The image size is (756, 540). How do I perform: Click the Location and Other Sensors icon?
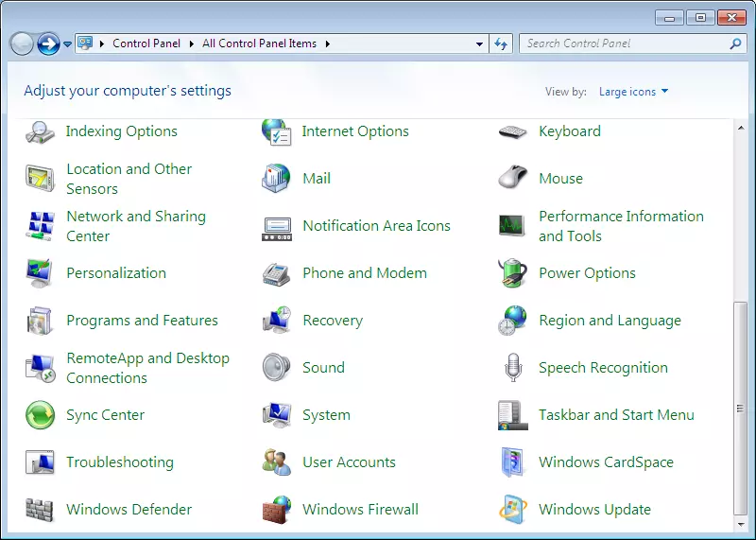pos(40,179)
